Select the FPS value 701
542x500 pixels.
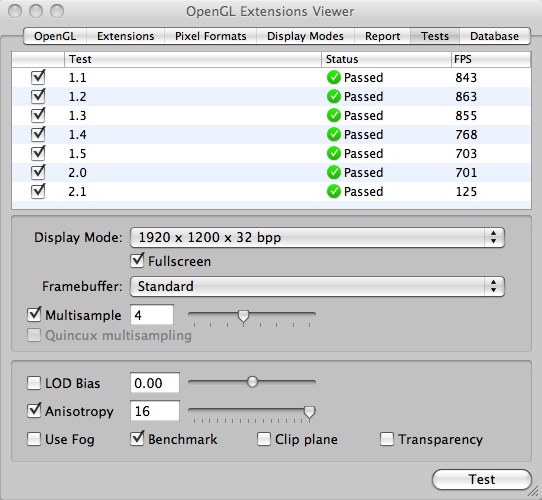coord(466,173)
